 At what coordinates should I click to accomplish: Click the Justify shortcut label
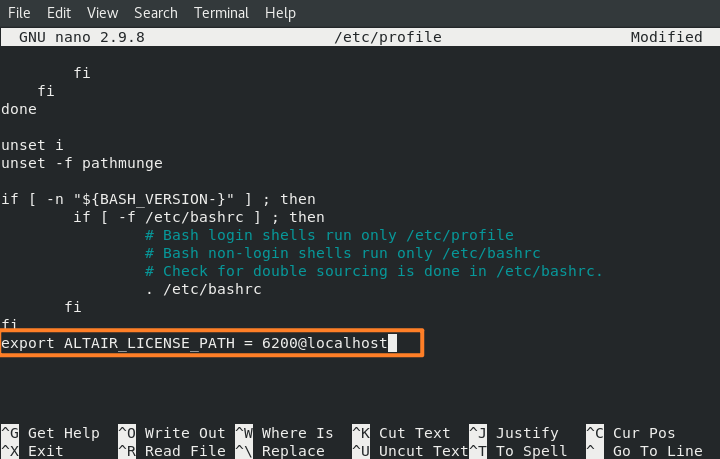[x=527, y=433]
